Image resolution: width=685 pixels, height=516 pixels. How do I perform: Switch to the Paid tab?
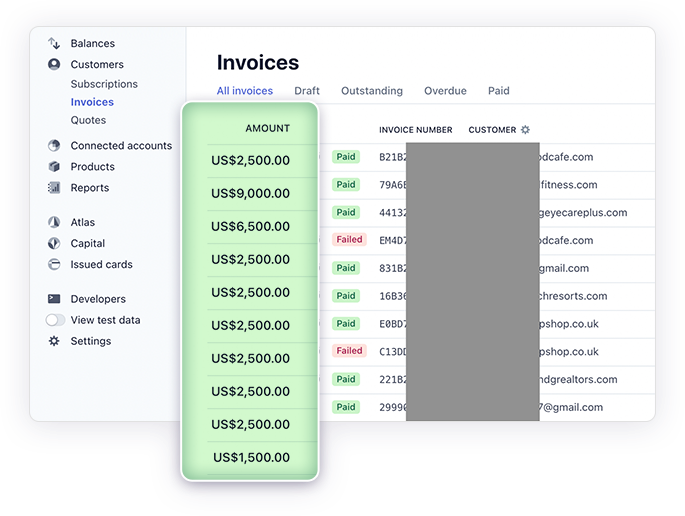(x=498, y=91)
